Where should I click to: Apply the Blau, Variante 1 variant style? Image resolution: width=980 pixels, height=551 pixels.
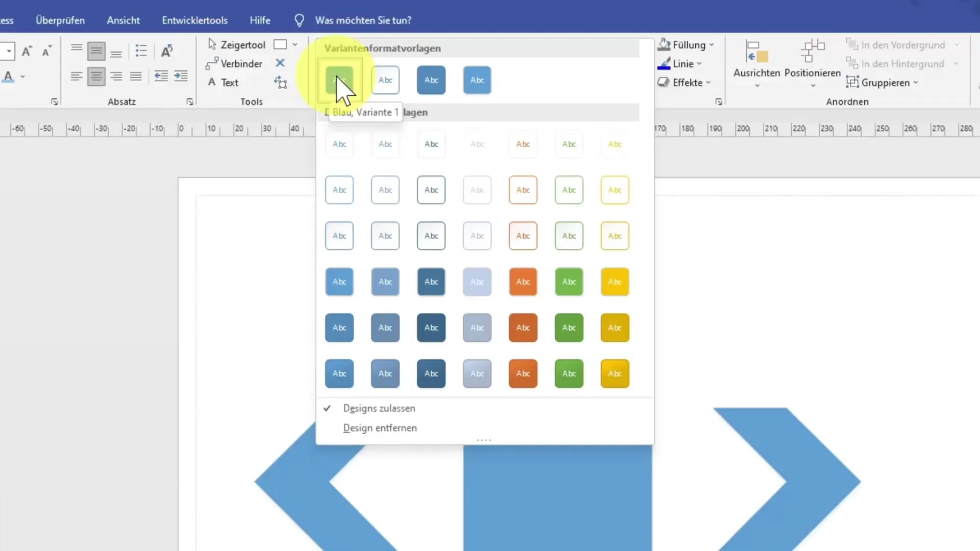pyautogui.click(x=339, y=80)
